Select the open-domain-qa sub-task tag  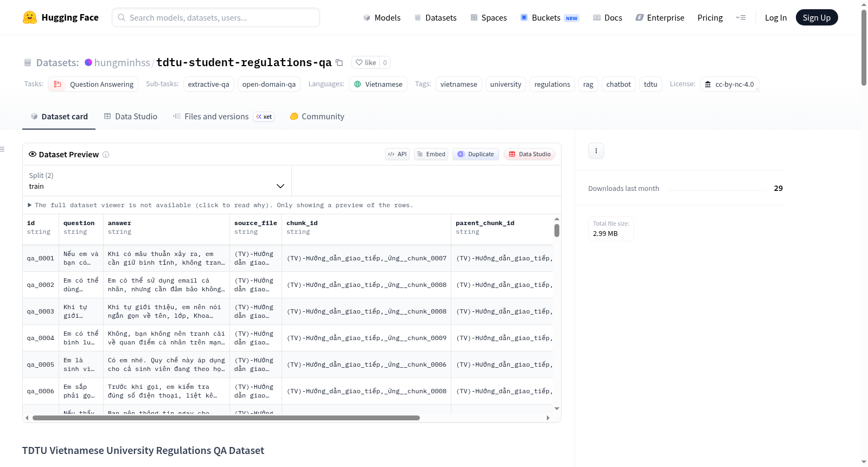[269, 84]
